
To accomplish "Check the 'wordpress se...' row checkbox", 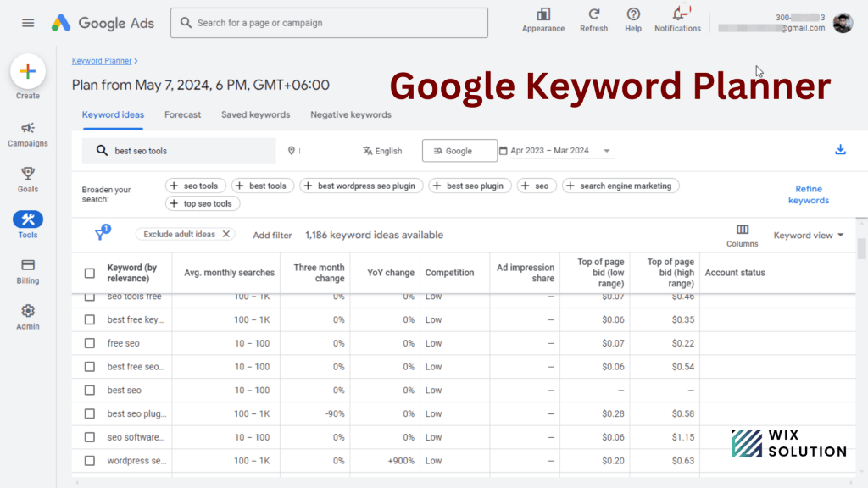I will tap(90, 461).
